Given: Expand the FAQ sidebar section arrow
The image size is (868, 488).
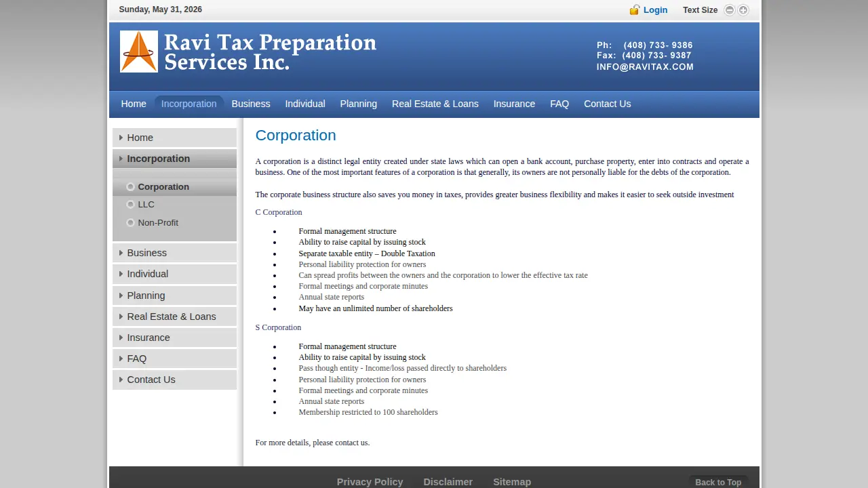Looking at the screenshot, I should [x=121, y=359].
